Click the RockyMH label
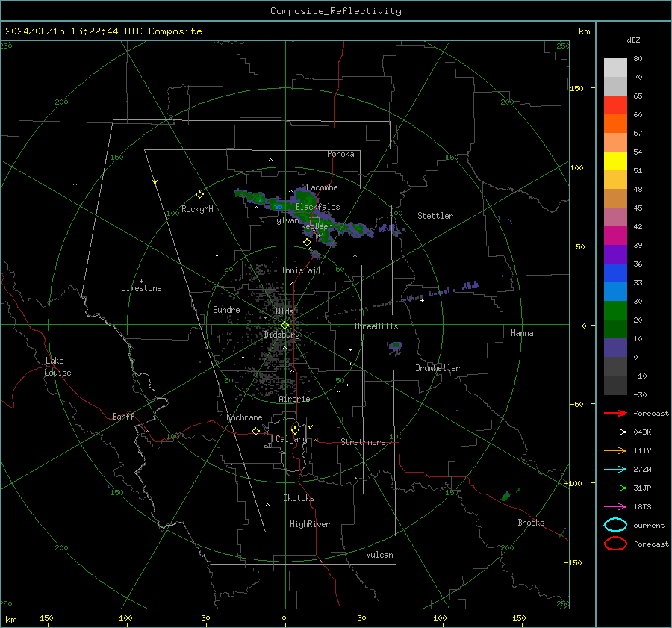This screenshot has height=628, width=672. pos(197,209)
